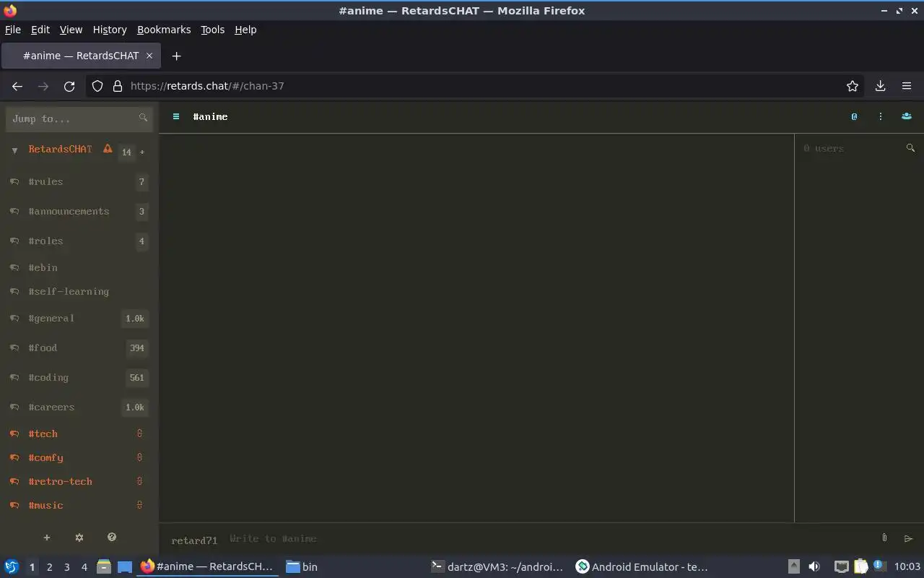Open the File menu
The image size is (924, 578).
pos(13,30)
